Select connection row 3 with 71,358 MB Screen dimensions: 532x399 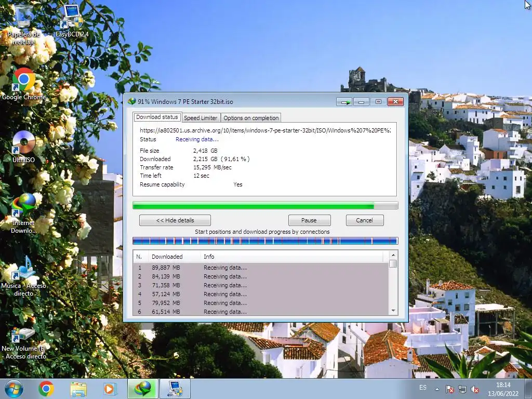261,285
